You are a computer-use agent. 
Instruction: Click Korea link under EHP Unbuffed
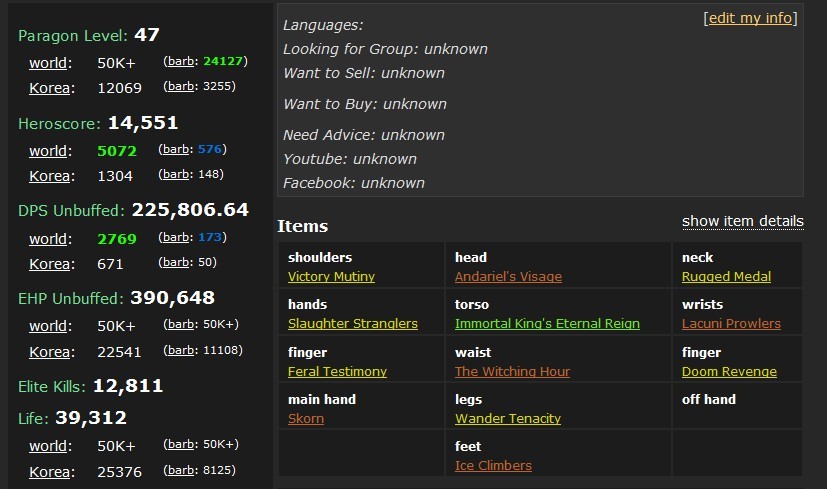50,352
